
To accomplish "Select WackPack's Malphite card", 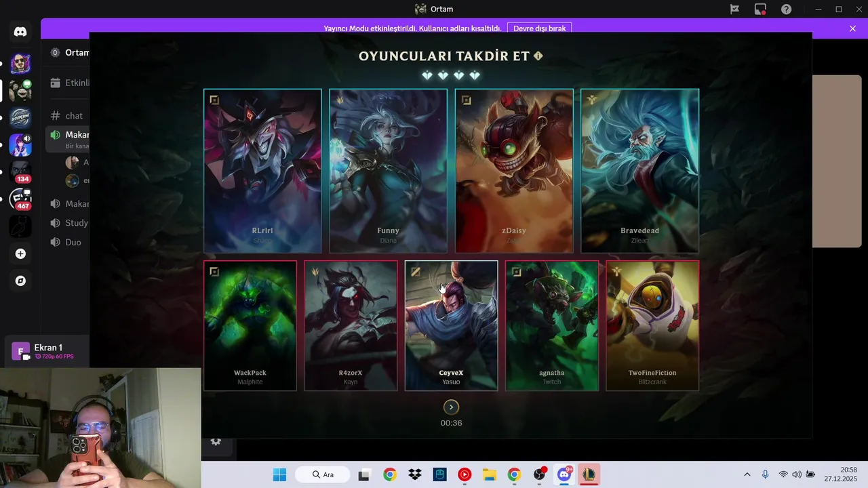I will [250, 325].
